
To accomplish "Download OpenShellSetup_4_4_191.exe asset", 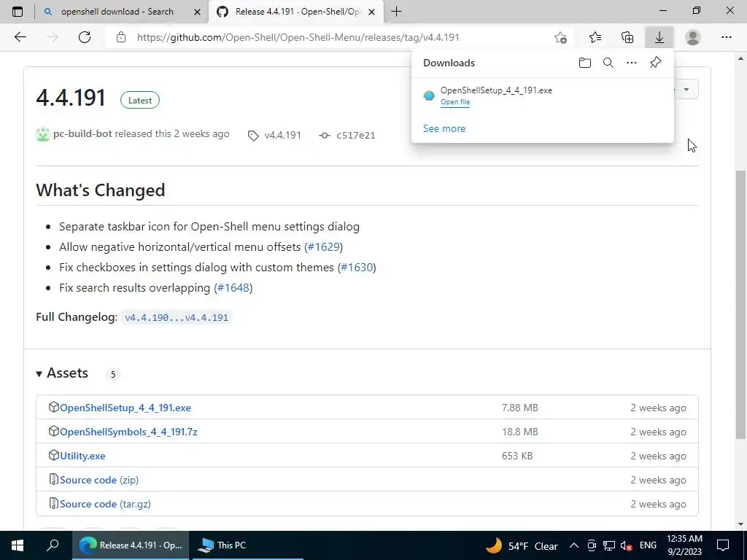I will [x=125, y=408].
